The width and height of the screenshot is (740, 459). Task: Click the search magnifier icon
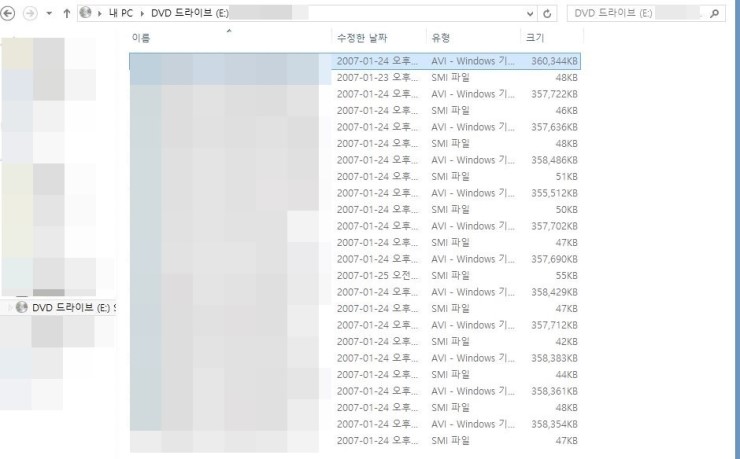coord(714,14)
